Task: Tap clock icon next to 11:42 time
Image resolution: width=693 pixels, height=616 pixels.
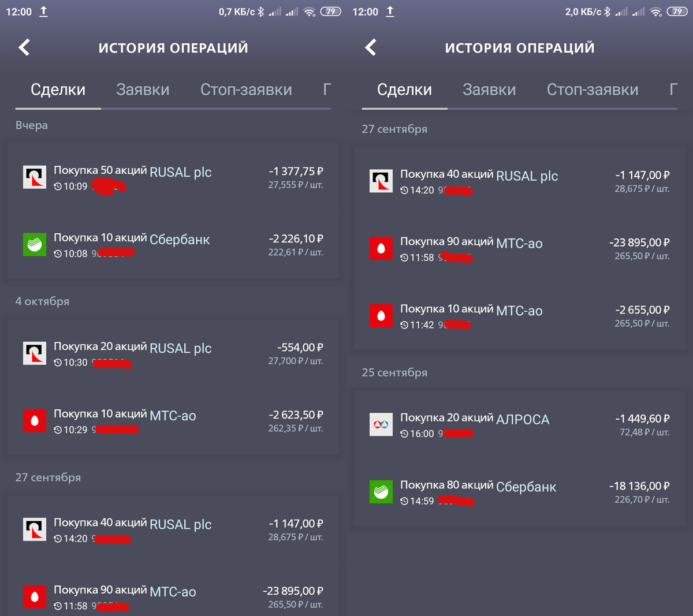Action: click(404, 325)
